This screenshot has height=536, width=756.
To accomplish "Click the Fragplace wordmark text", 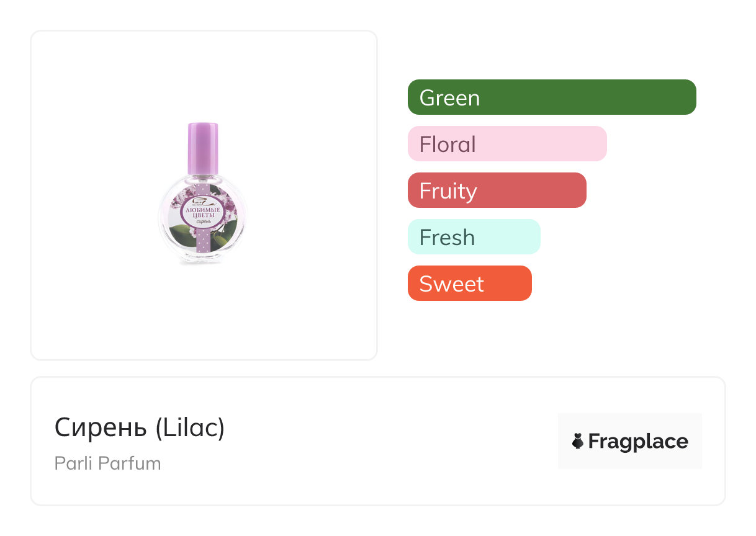I will 637,441.
